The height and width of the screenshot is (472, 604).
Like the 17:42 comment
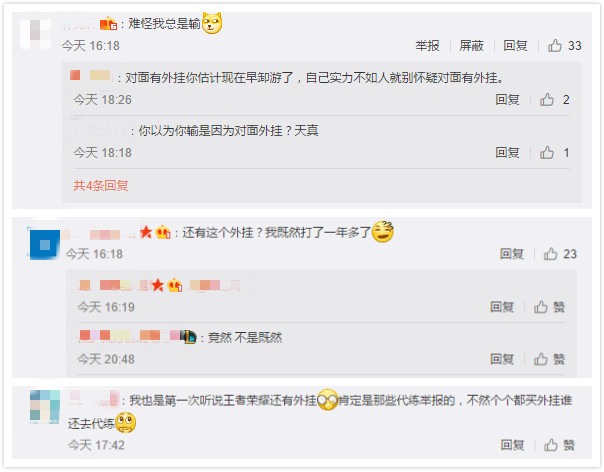click(x=559, y=445)
